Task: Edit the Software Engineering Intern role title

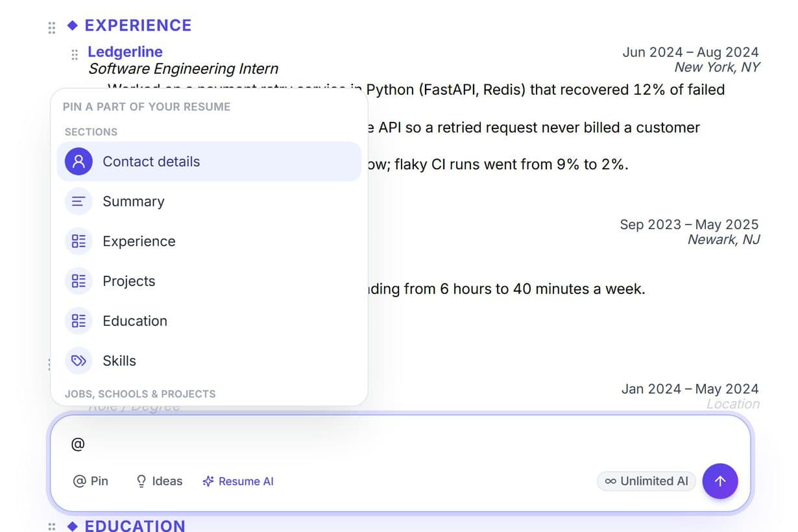Action: 184,69
